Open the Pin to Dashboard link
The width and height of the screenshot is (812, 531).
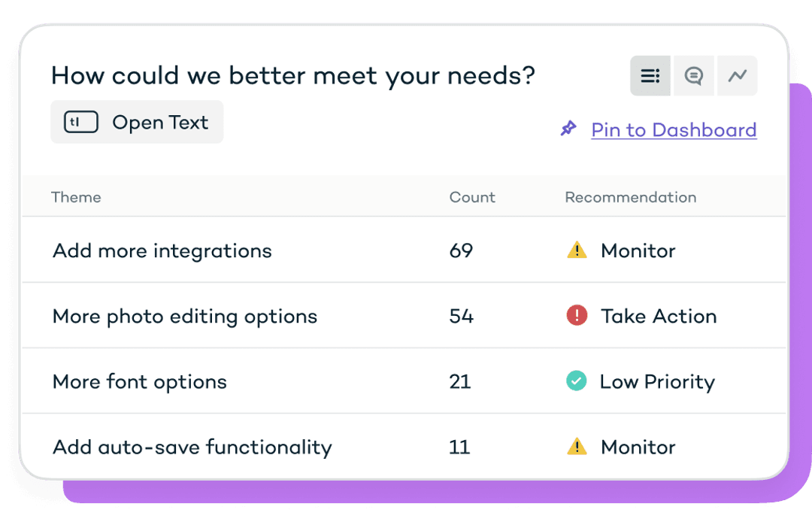coord(674,130)
